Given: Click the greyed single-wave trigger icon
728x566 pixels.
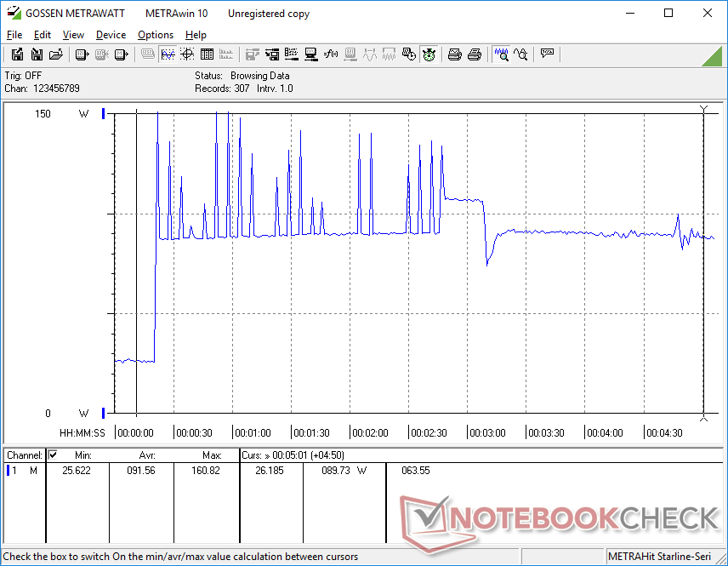Looking at the screenshot, I should point(370,54).
